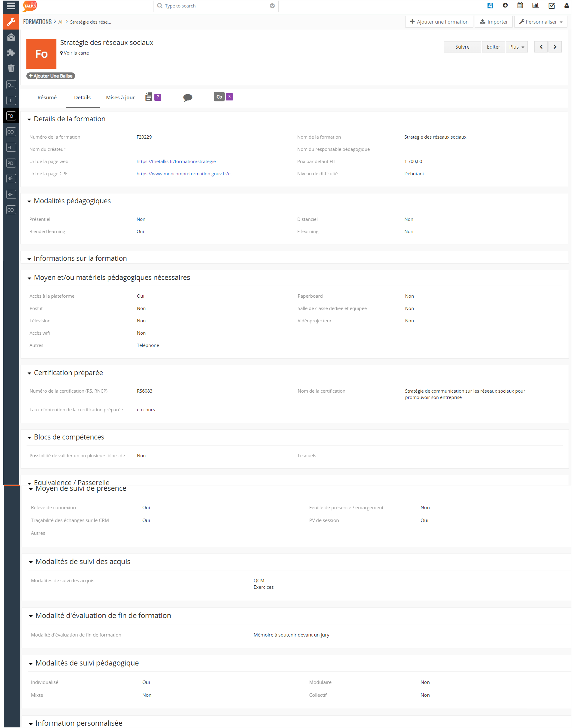Image resolution: width=572 pixels, height=728 pixels.
Task: Click Mémoire à soutenir devant un jury
Action: [291, 635]
